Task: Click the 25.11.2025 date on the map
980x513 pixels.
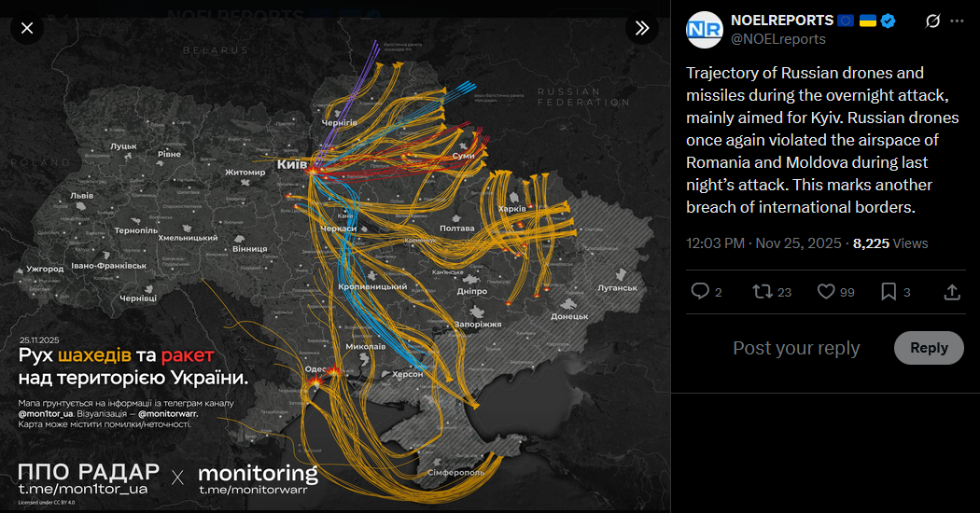Action: (x=39, y=340)
